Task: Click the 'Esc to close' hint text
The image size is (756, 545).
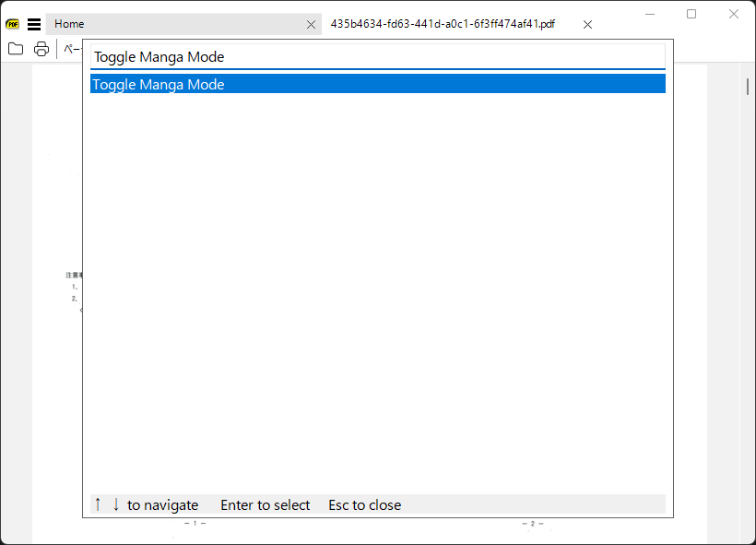Action: 364,505
